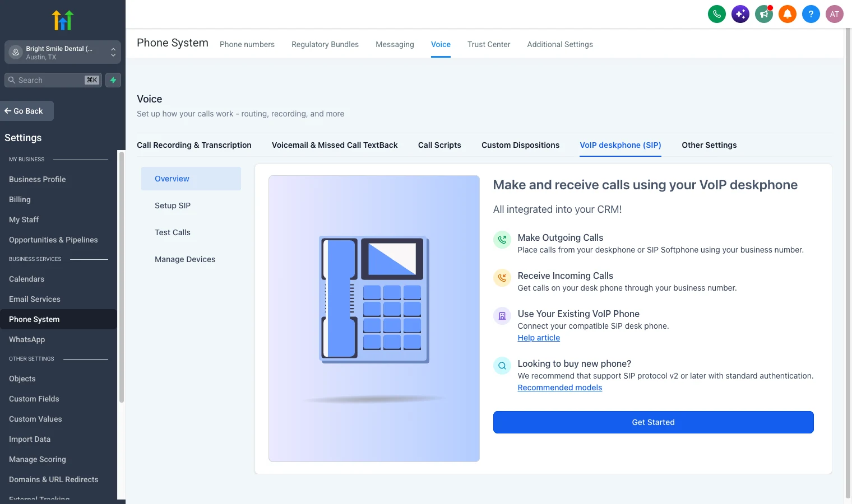Open the Additional Settings tab
The width and height of the screenshot is (852, 504).
click(560, 44)
